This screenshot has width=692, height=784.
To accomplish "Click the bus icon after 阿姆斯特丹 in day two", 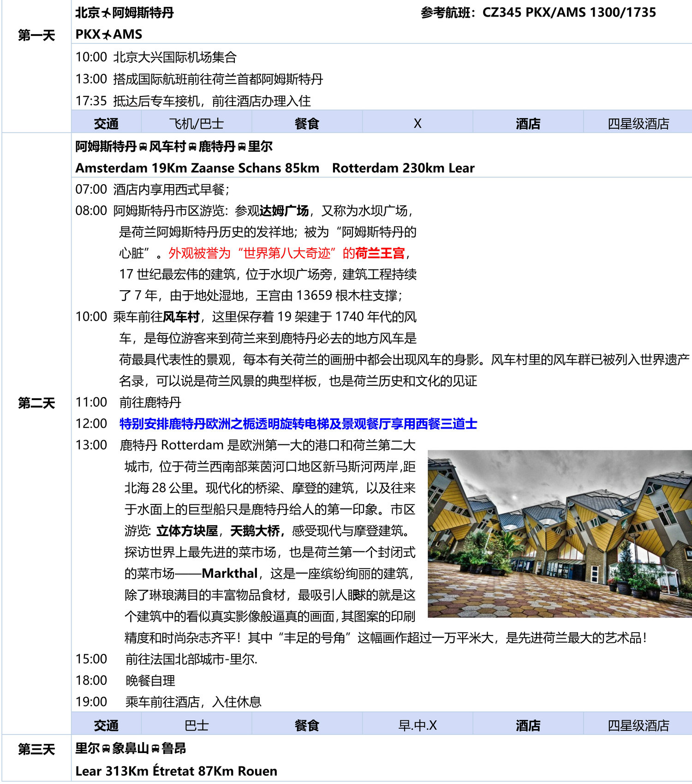I will coord(143,147).
